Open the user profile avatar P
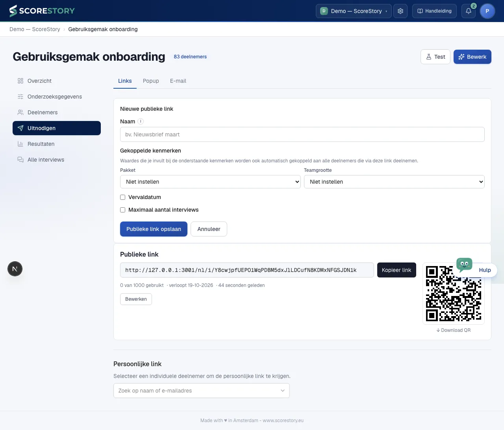 coord(487,11)
